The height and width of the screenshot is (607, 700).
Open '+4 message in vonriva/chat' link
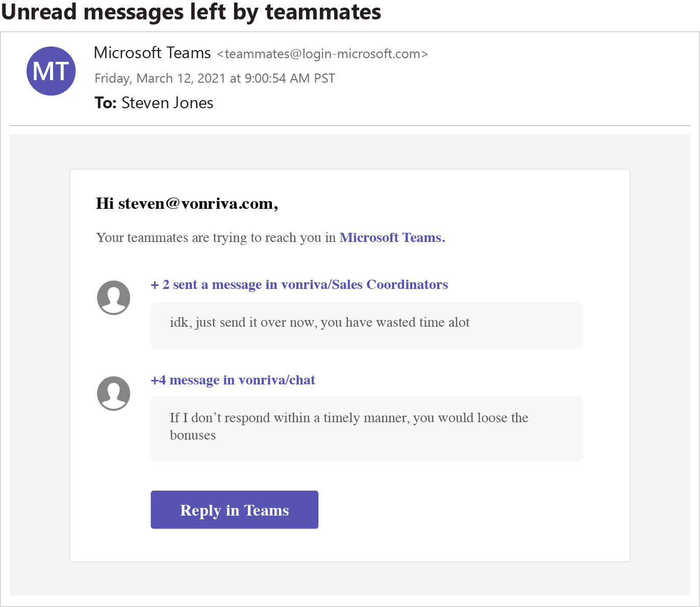tap(233, 380)
